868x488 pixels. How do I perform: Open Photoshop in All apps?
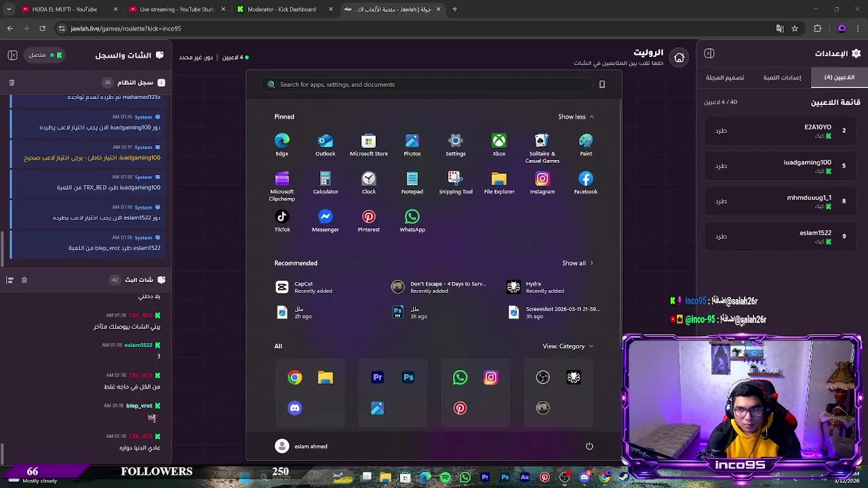[408, 378]
